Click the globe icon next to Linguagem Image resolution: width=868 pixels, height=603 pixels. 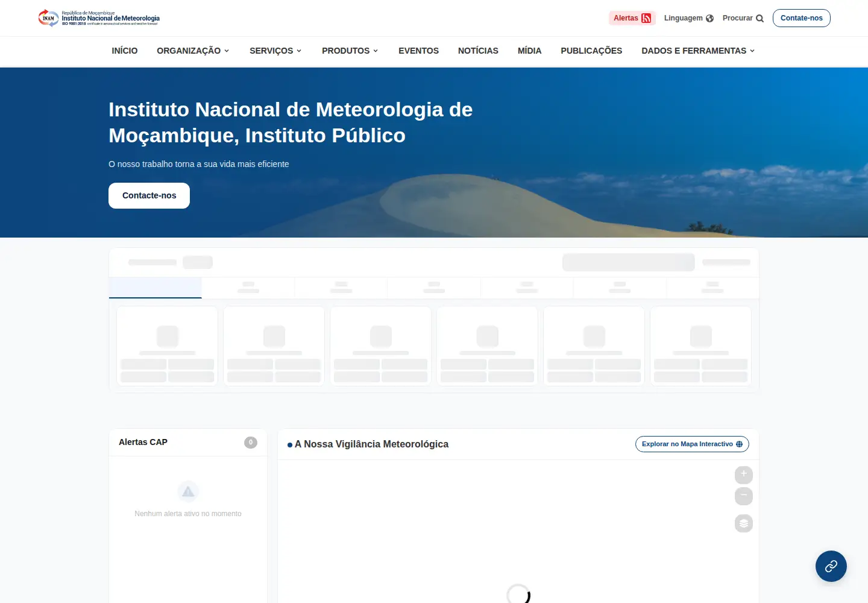(709, 18)
